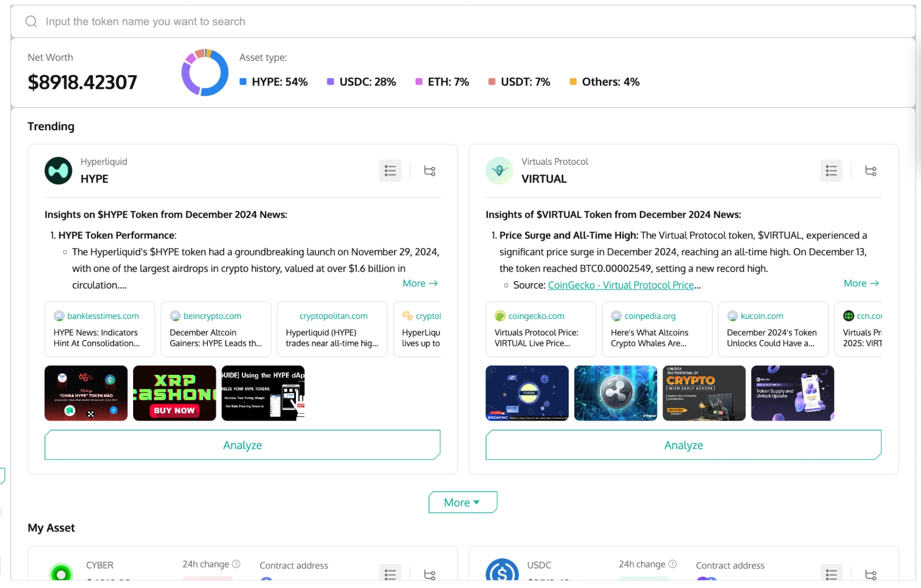Open tree view icon on the Virtuals Protocol card
Screen dimensions: 921x588
[871, 170]
